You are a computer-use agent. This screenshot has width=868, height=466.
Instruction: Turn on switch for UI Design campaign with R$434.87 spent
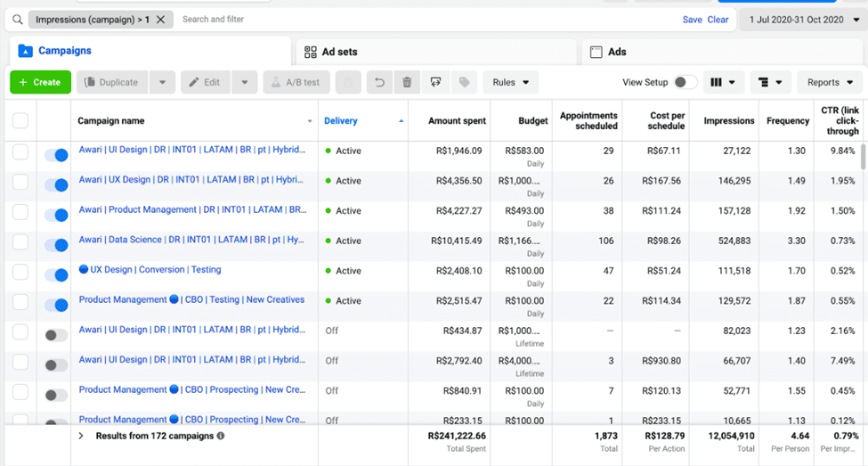pyautogui.click(x=56, y=335)
